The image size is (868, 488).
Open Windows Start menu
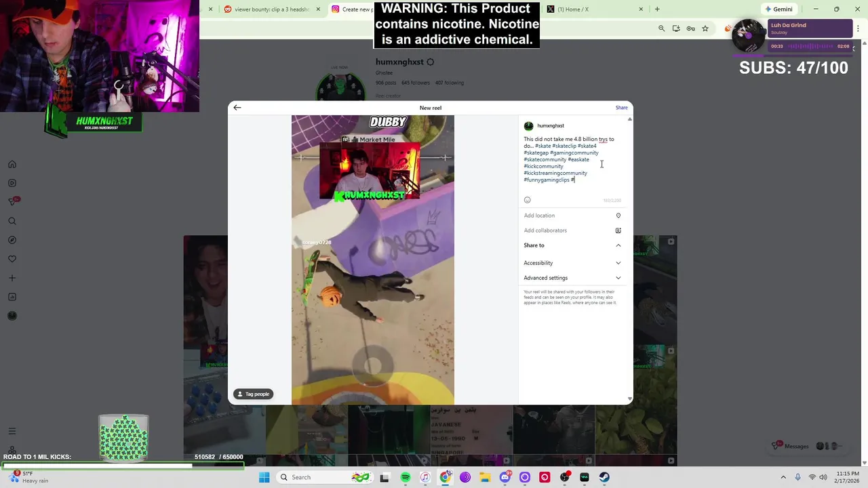264,477
